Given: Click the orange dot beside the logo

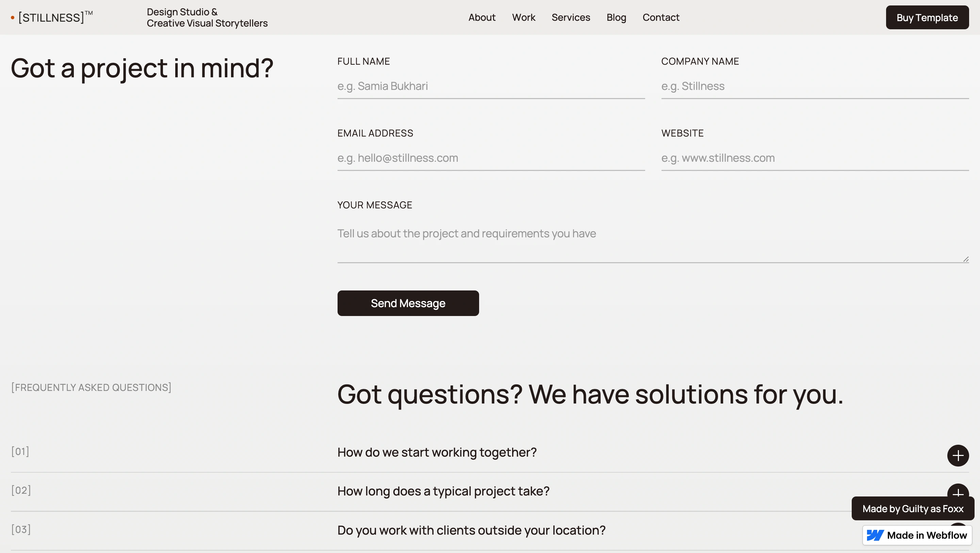Looking at the screenshot, I should [13, 17].
